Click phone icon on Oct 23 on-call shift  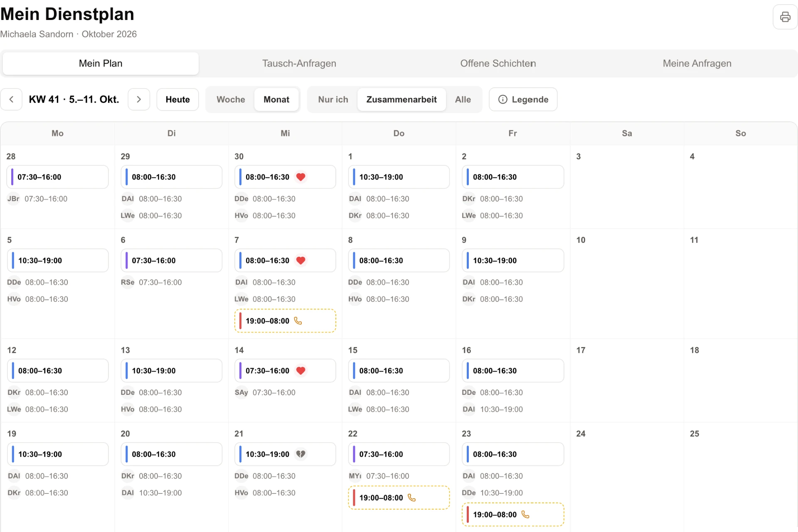(525, 515)
